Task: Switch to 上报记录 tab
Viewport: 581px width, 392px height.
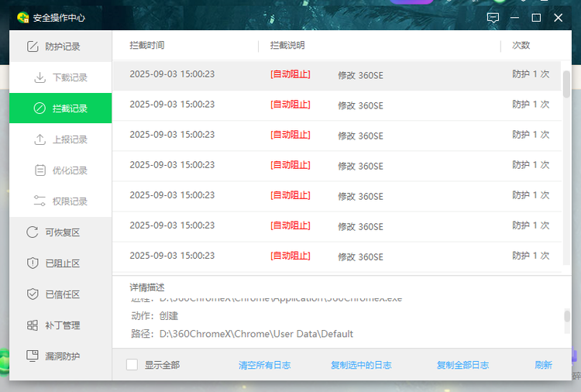Action: click(60, 139)
